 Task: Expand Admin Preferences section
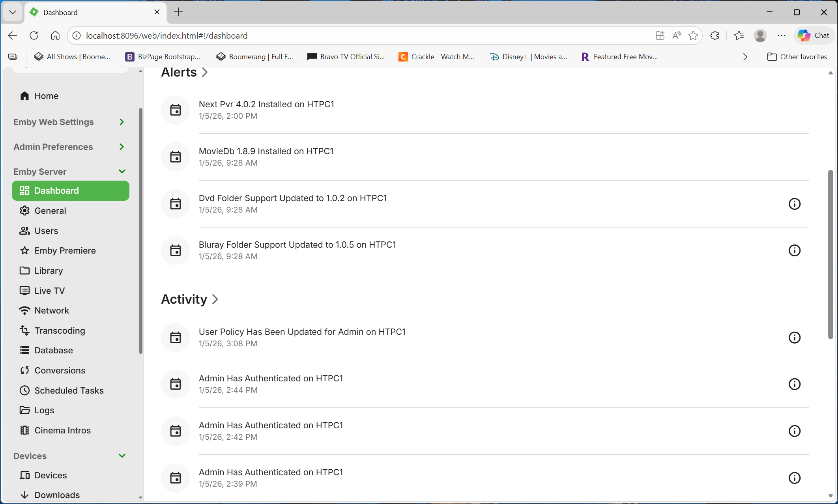point(122,147)
